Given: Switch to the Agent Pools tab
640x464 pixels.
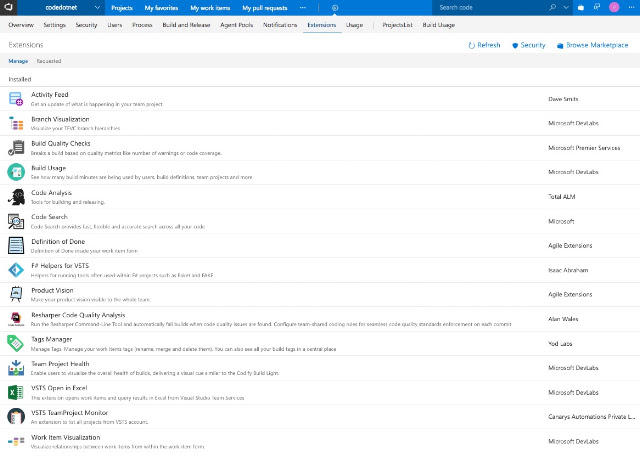Looking at the screenshot, I should point(237,25).
